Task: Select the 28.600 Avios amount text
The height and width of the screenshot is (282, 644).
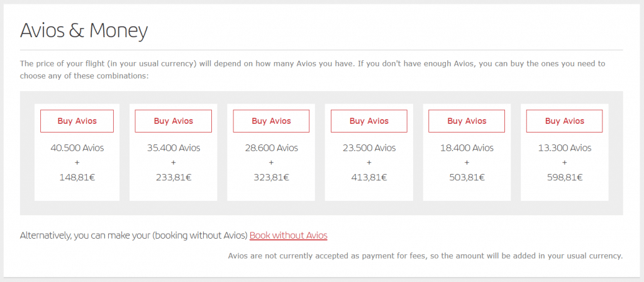Action: [271, 148]
